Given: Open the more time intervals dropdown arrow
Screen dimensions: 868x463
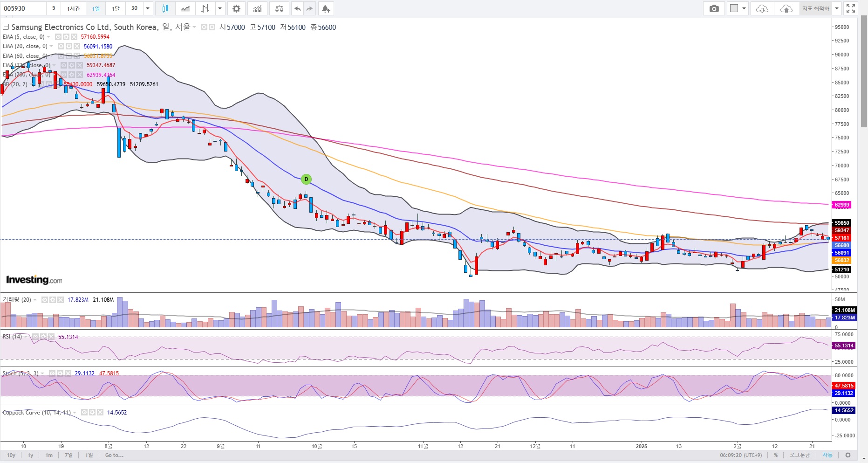Looking at the screenshot, I should click(x=148, y=8).
